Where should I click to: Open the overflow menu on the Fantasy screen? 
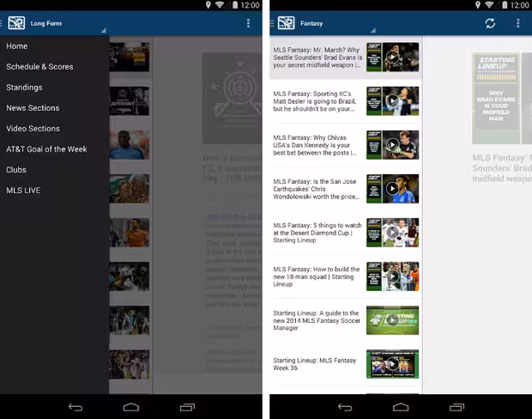(517, 23)
